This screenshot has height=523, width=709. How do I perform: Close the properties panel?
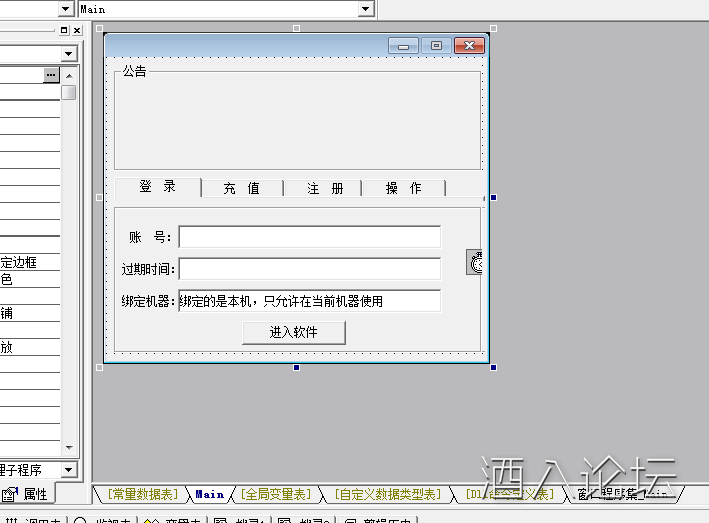[x=78, y=30]
